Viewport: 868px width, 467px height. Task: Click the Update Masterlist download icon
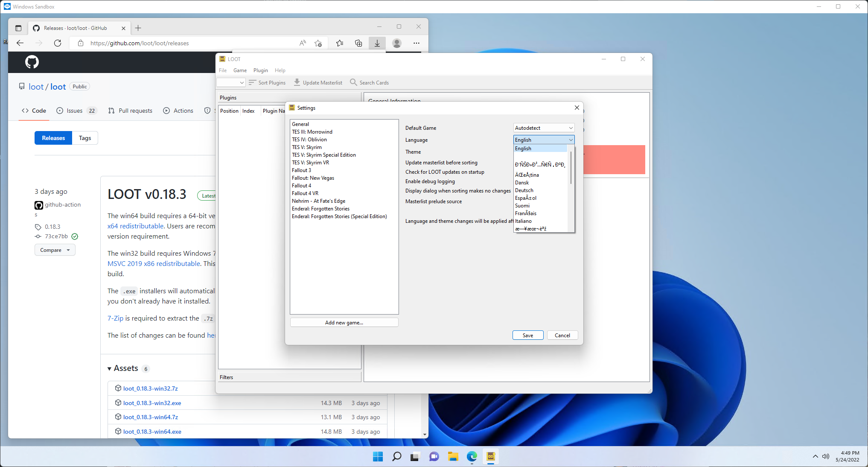[297, 82]
